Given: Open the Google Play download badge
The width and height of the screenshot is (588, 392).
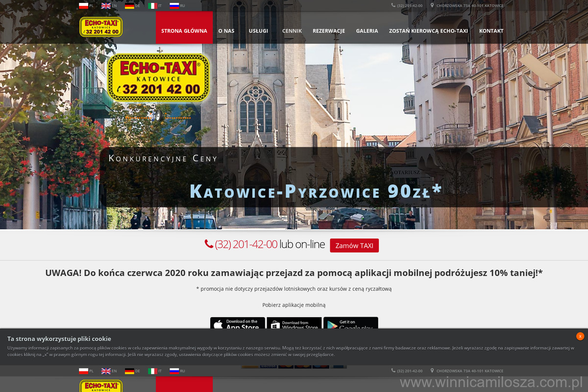Looking at the screenshot, I should point(350,323).
